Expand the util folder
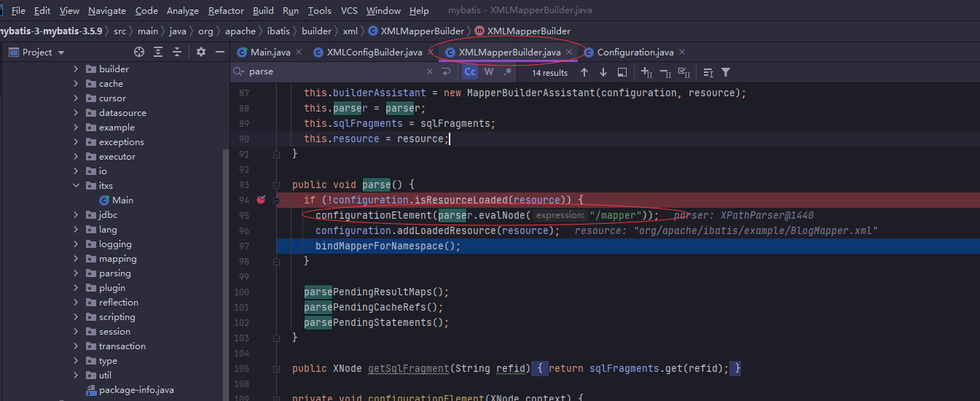 [76, 375]
